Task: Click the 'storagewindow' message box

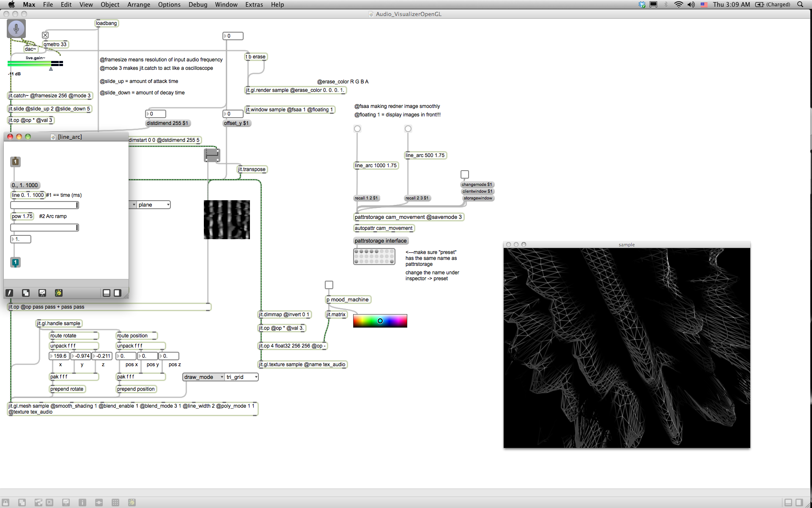Action: 478,198
